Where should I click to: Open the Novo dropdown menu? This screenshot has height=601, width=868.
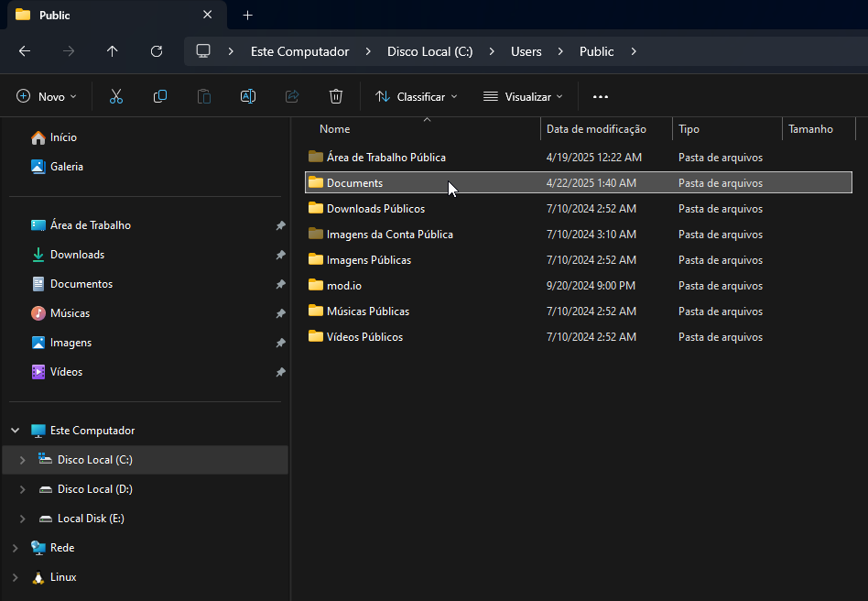[47, 96]
